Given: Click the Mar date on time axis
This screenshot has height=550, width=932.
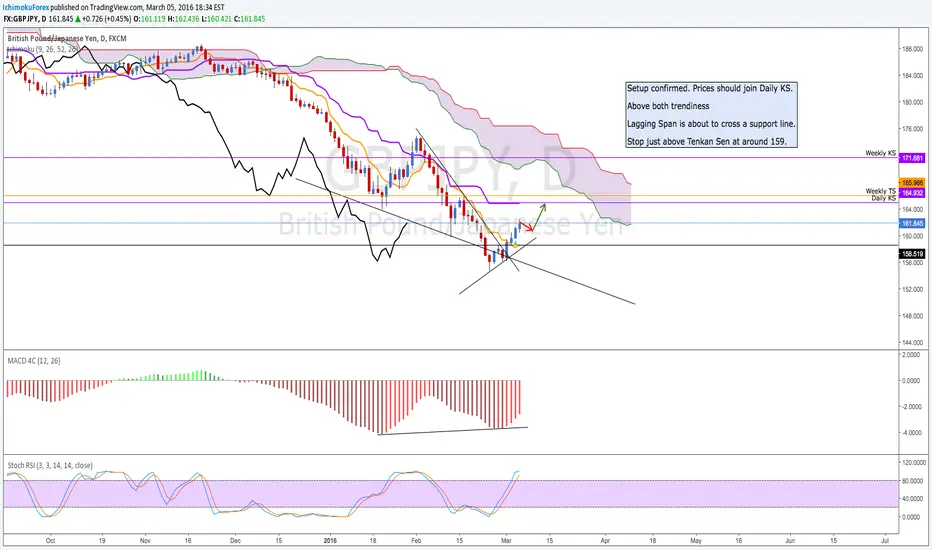Looking at the screenshot, I should pyautogui.click(x=506, y=540).
